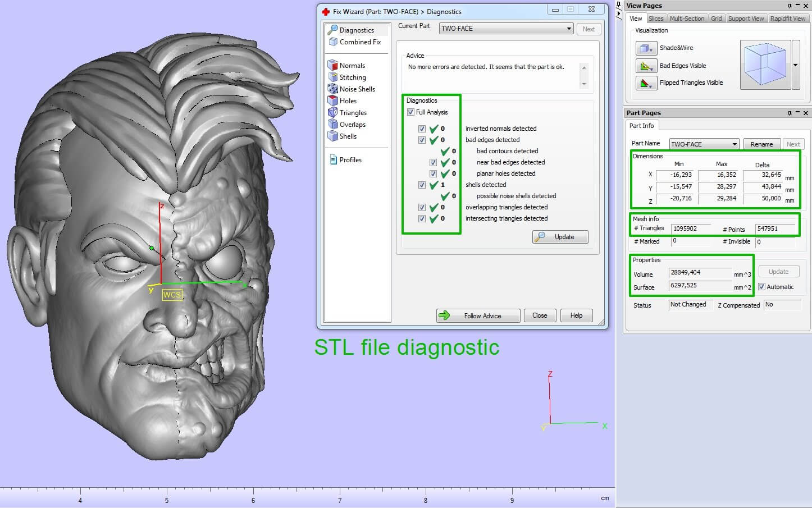Click the Follow Advice button
812x508 pixels.
coord(478,315)
